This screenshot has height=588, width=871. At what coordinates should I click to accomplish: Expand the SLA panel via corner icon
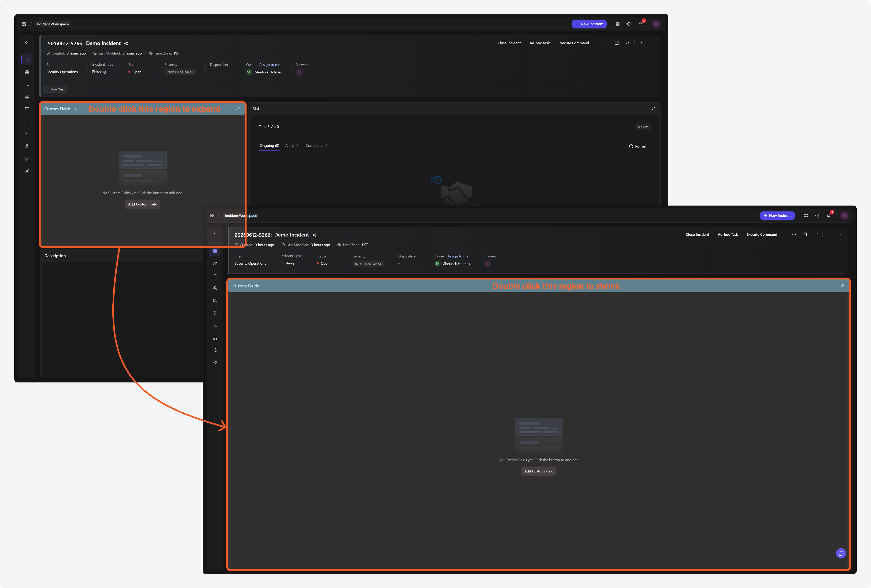tap(654, 109)
